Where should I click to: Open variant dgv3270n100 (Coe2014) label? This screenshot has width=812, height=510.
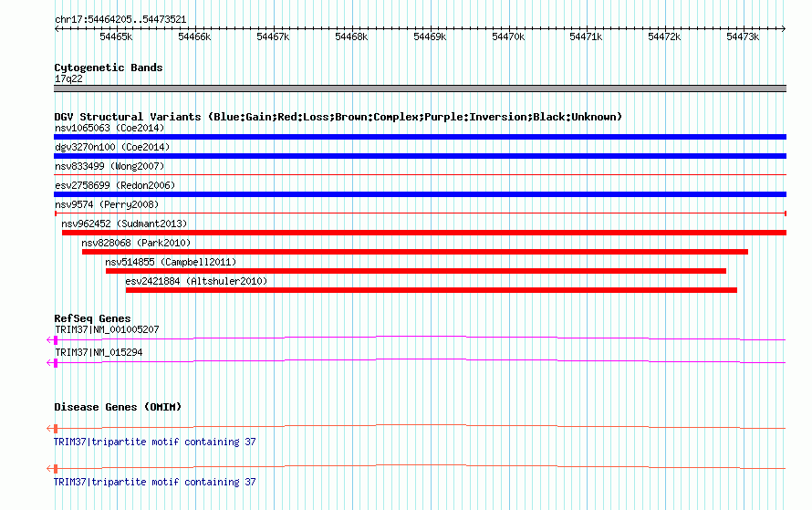pos(112,147)
